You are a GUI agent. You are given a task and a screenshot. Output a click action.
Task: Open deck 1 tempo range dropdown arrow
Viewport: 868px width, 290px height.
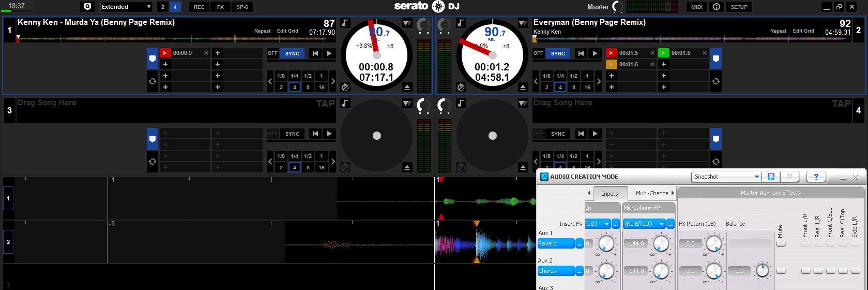pyautogui.click(x=407, y=23)
